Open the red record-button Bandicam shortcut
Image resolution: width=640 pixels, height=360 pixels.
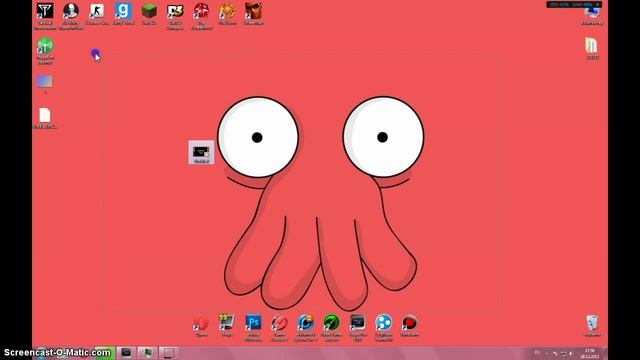[409, 326]
